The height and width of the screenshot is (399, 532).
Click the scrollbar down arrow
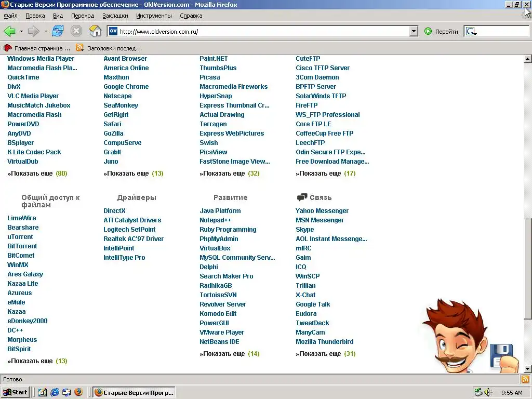pyautogui.click(x=528, y=368)
